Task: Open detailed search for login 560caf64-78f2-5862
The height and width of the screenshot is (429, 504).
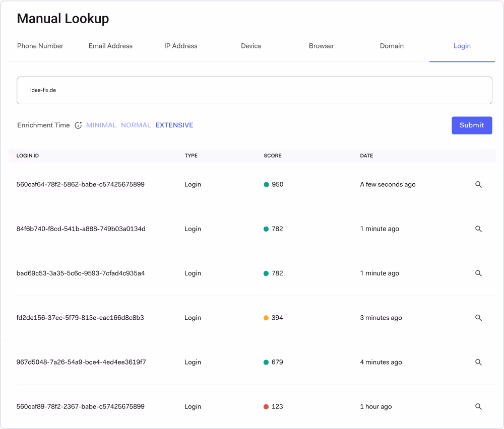Action: tap(478, 184)
